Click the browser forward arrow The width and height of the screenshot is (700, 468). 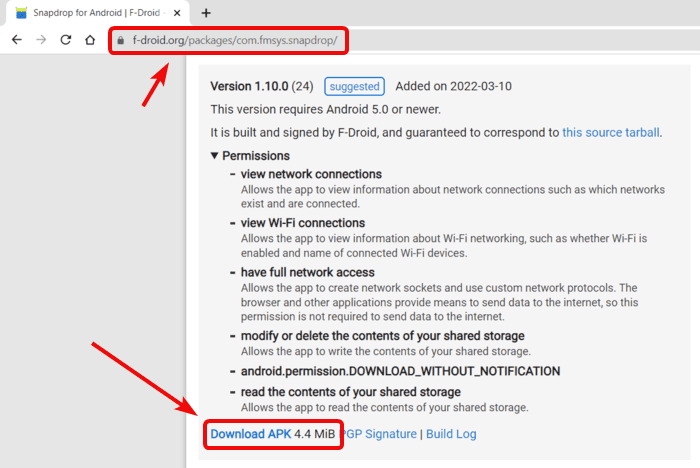click(x=41, y=40)
